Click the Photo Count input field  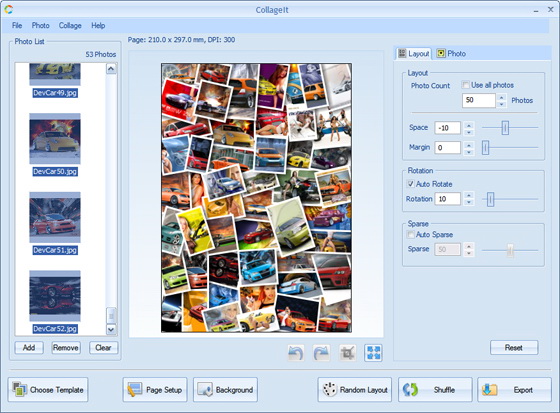479,100
